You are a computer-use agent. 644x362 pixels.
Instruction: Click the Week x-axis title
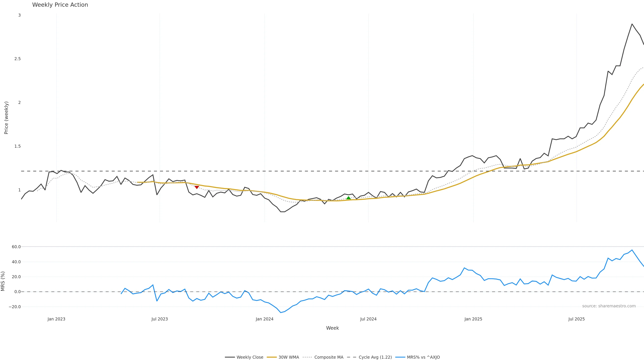click(x=332, y=328)
